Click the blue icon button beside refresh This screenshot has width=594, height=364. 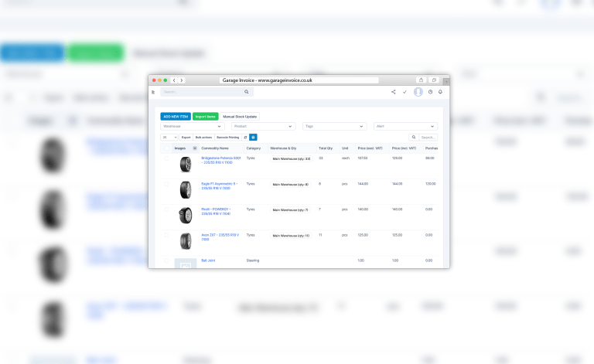click(253, 137)
